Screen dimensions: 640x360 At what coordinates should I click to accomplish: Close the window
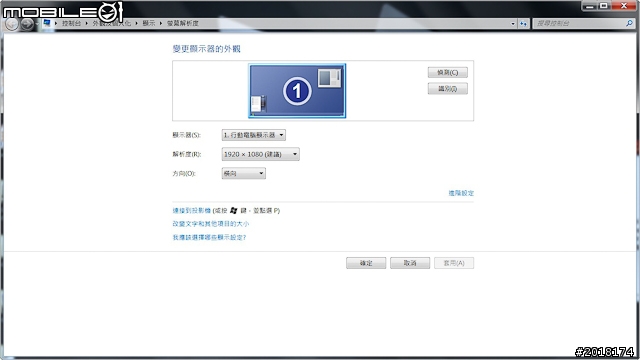coord(624,6)
